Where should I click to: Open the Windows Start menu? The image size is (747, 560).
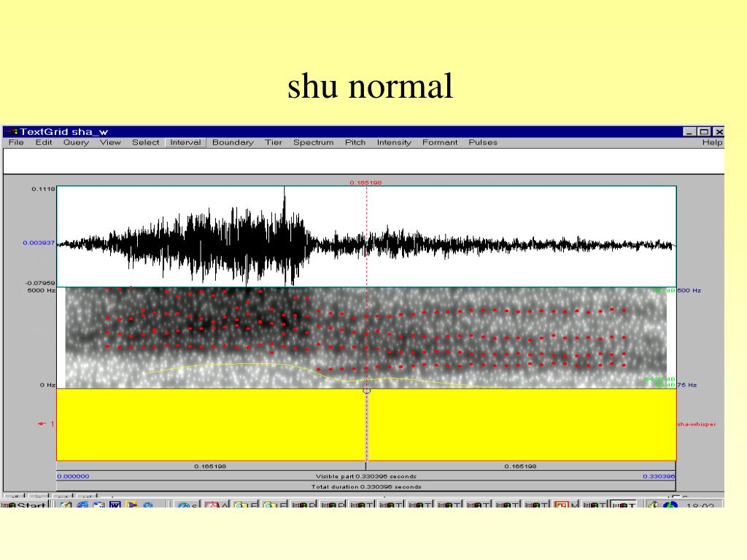(24, 505)
